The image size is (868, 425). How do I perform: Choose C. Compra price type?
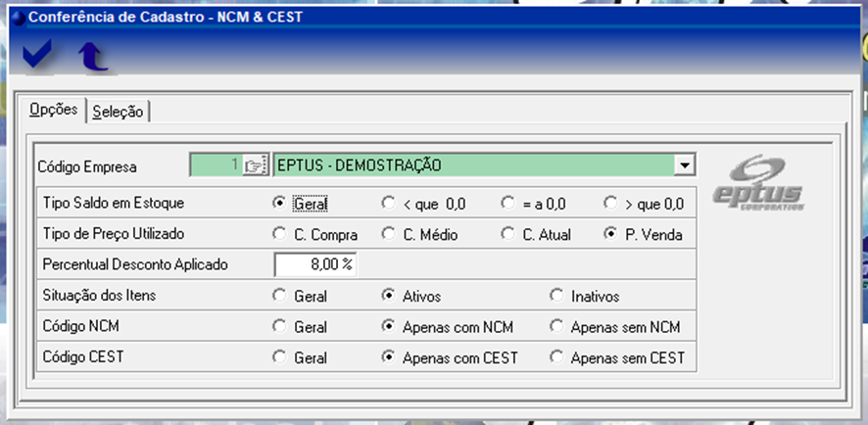(280, 234)
